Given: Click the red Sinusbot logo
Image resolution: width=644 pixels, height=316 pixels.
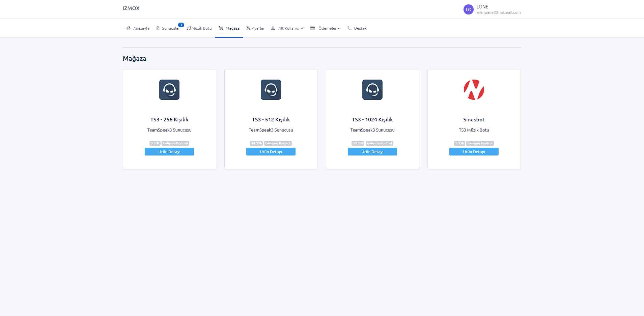Looking at the screenshot, I should [474, 90].
